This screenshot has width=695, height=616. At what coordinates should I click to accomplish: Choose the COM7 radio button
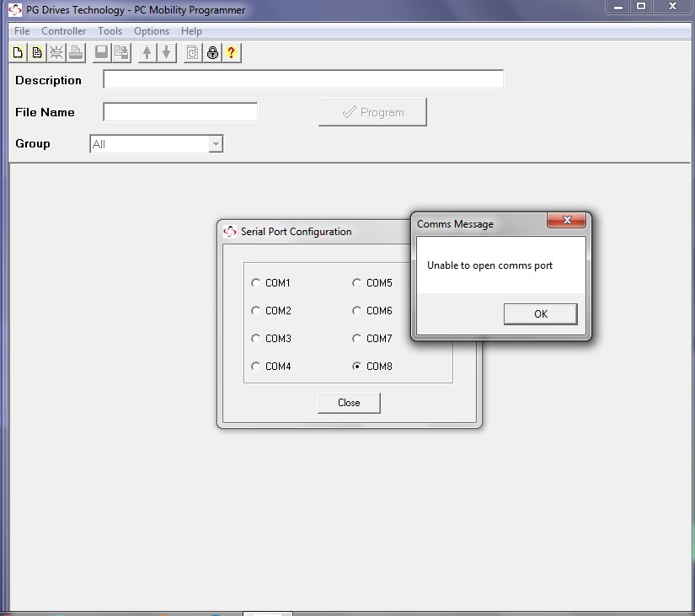coord(357,339)
